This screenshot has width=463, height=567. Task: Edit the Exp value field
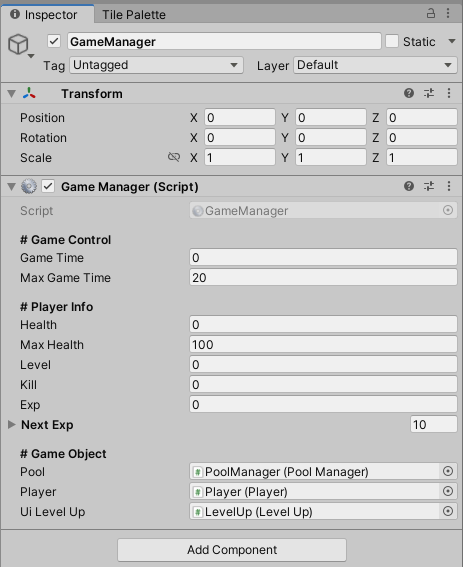point(323,405)
